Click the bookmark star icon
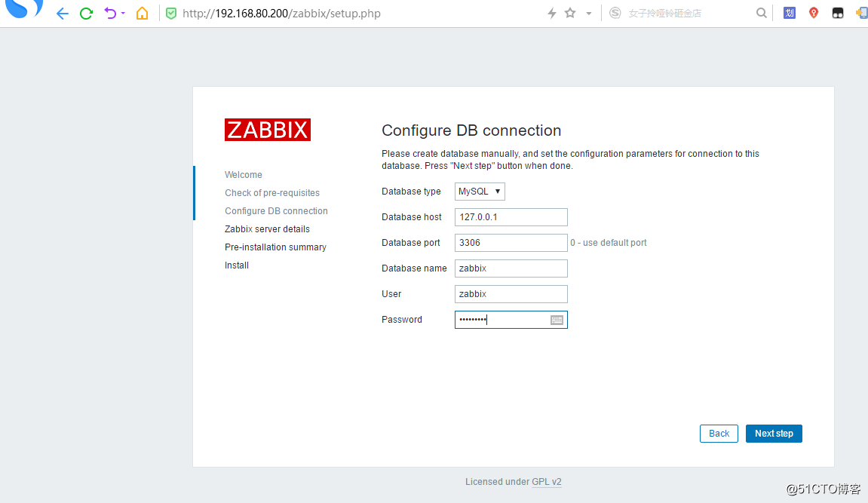Viewport: 868px width, 503px height. [571, 13]
